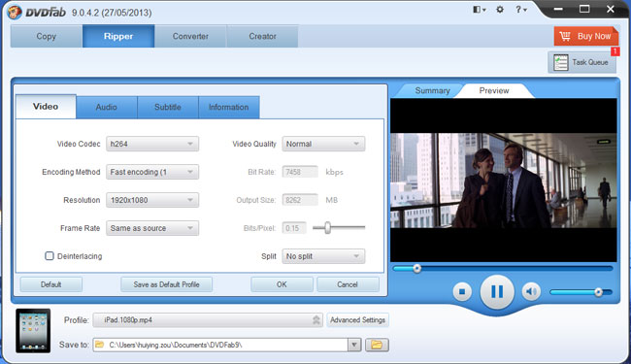
Task: Switch to the Converter mode tab
Action: 190,36
